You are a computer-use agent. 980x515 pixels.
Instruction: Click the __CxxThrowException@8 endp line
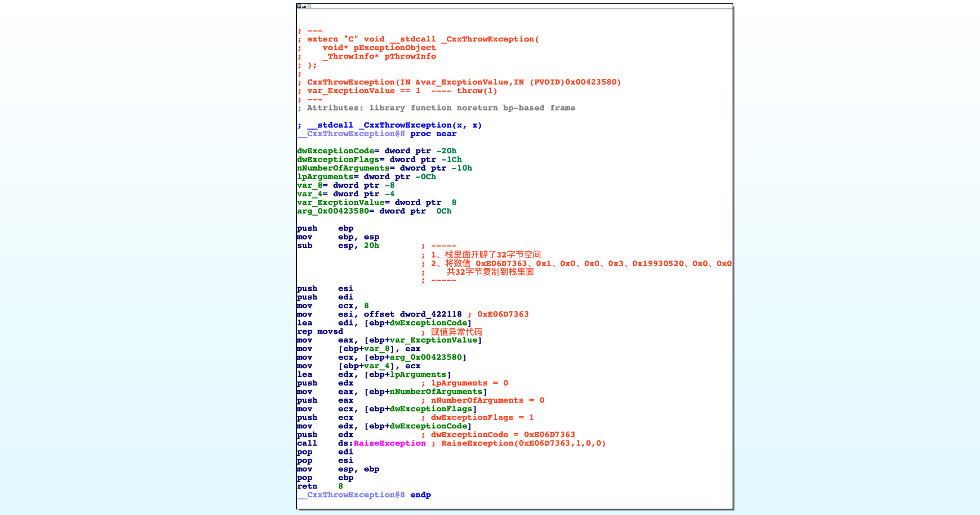tap(364, 495)
